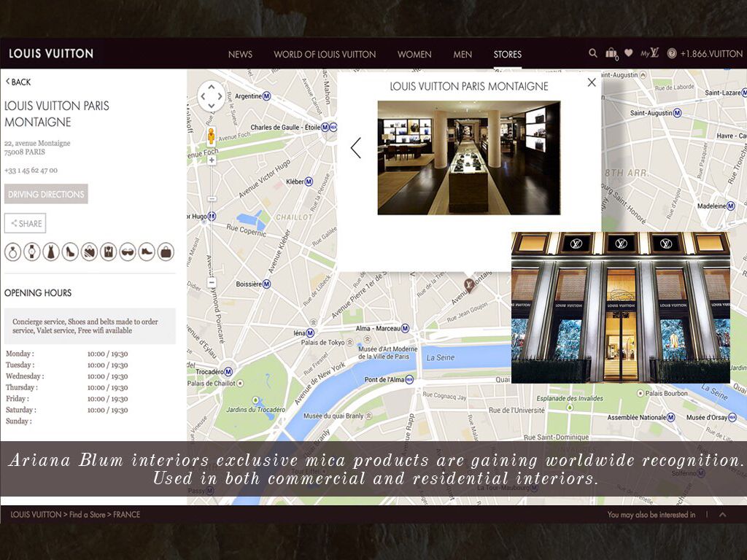Click the map zoom slider handle
Screen dimensions: 747x560
click(x=212, y=198)
